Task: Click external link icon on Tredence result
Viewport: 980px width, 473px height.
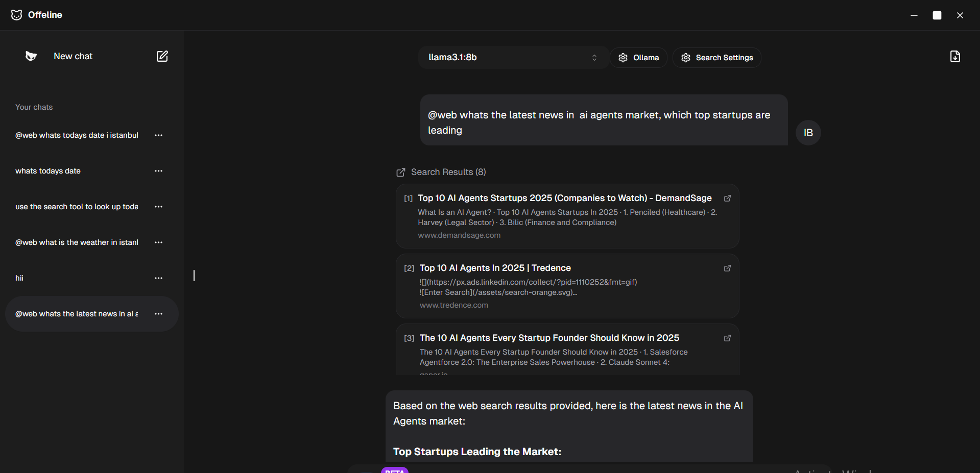Action: click(727, 268)
